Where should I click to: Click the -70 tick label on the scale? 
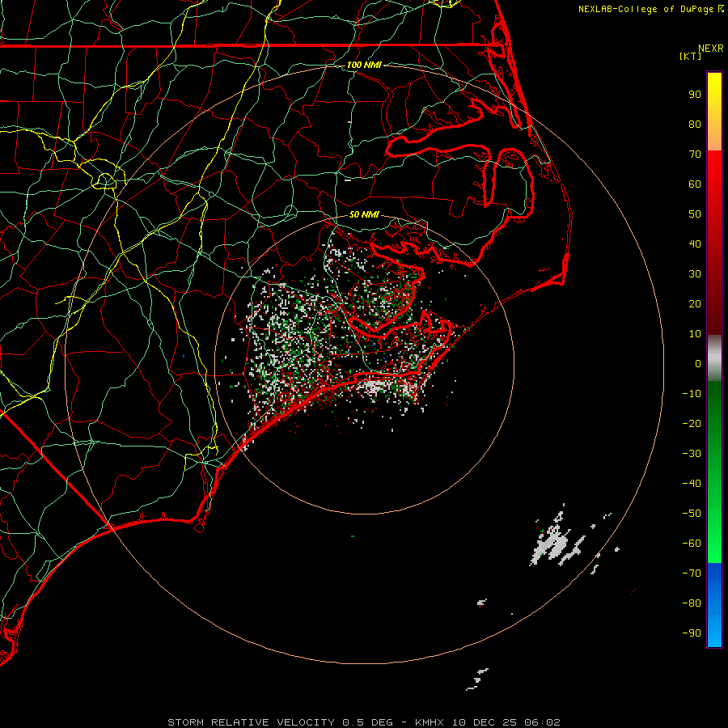click(690, 573)
